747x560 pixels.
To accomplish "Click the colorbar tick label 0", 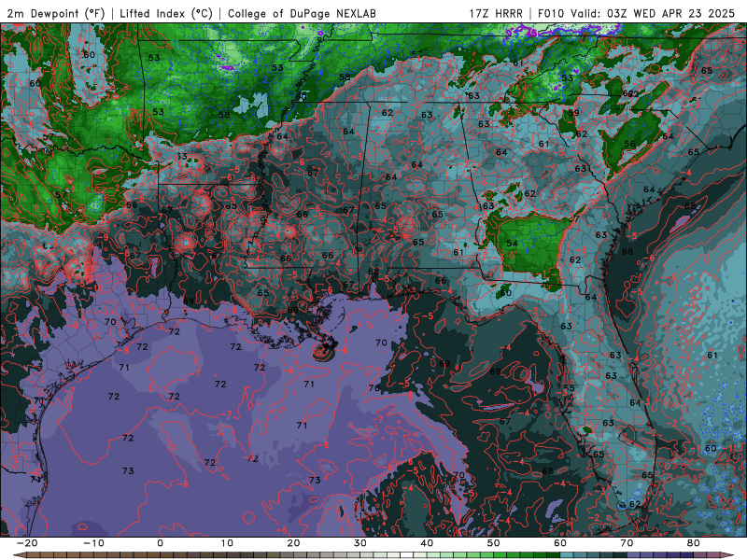I will tap(160, 543).
